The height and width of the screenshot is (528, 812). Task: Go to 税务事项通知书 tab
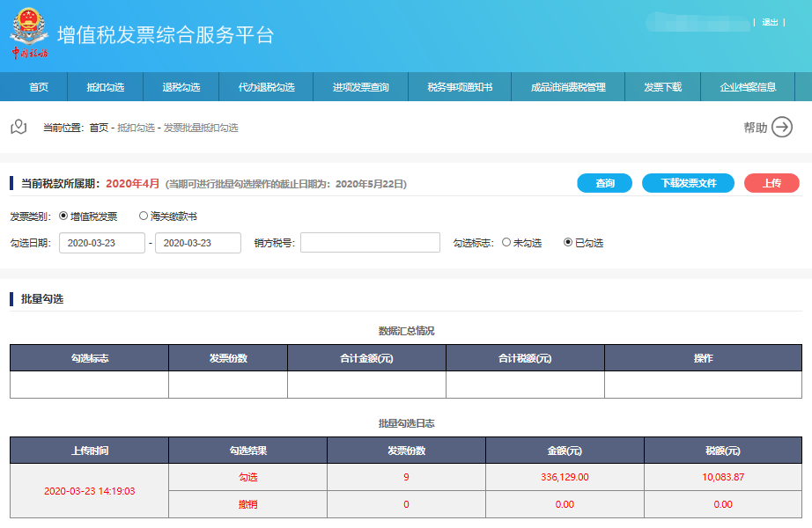[x=460, y=87]
